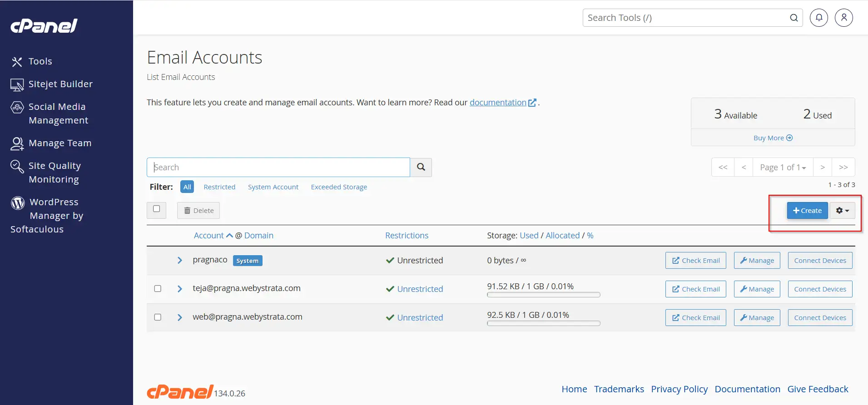Sort by storage Used
The image size is (868, 405).
[529, 236]
